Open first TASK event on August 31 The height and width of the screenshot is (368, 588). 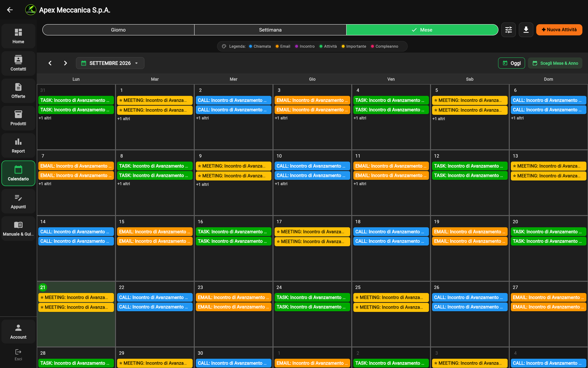pyautogui.click(x=76, y=100)
